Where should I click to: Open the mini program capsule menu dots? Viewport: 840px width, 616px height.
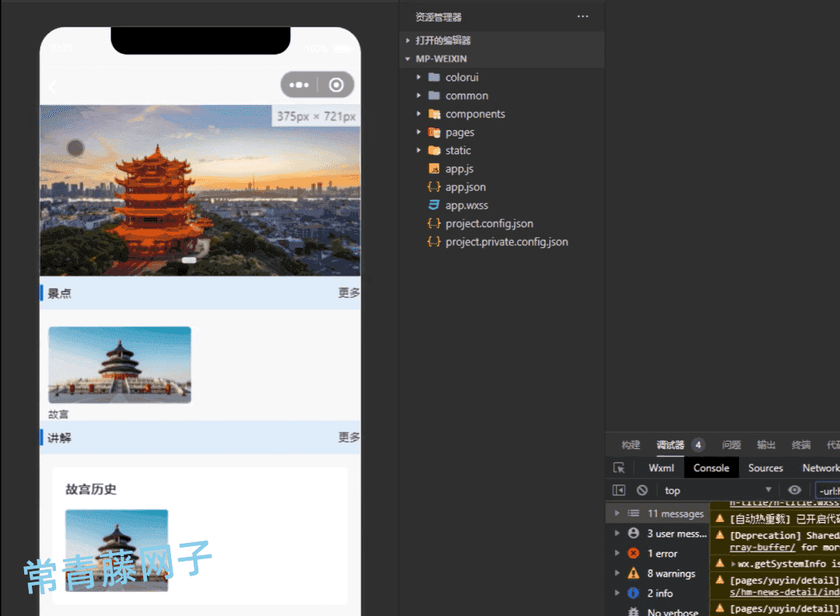tap(299, 85)
